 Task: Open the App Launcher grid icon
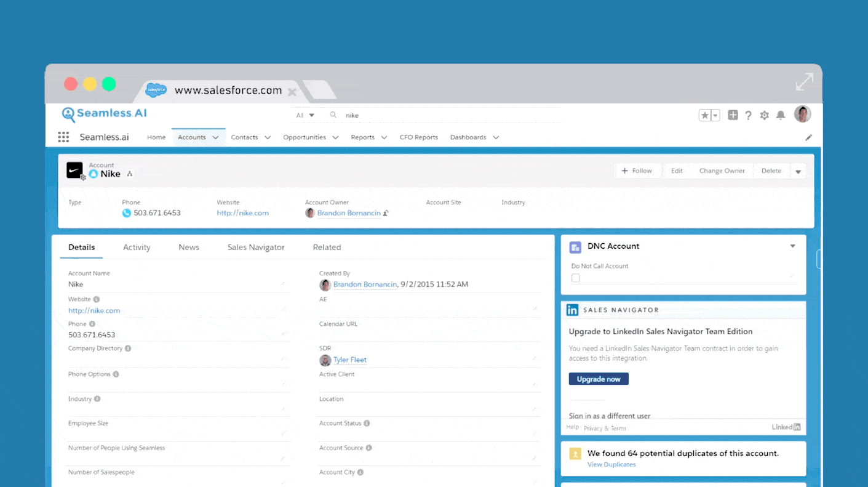63,137
